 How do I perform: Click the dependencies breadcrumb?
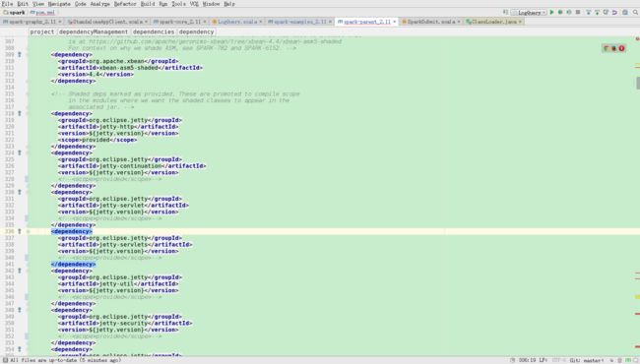(x=154, y=31)
